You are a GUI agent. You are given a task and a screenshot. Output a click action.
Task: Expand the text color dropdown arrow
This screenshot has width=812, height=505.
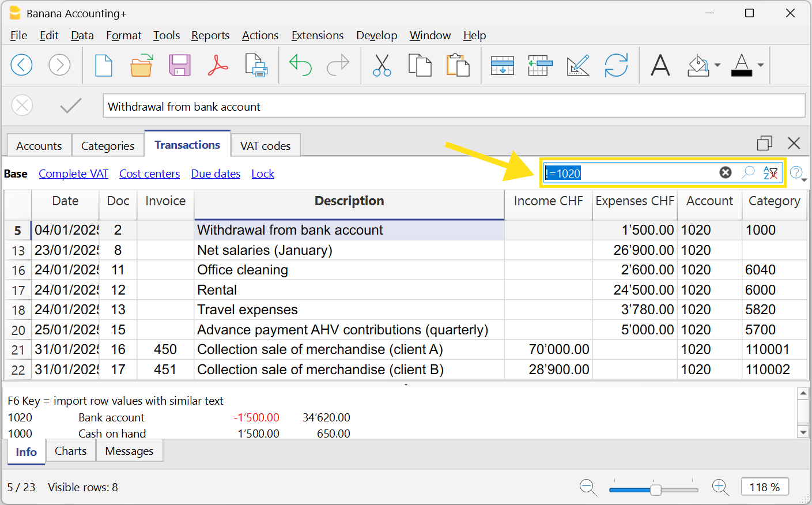761,65
